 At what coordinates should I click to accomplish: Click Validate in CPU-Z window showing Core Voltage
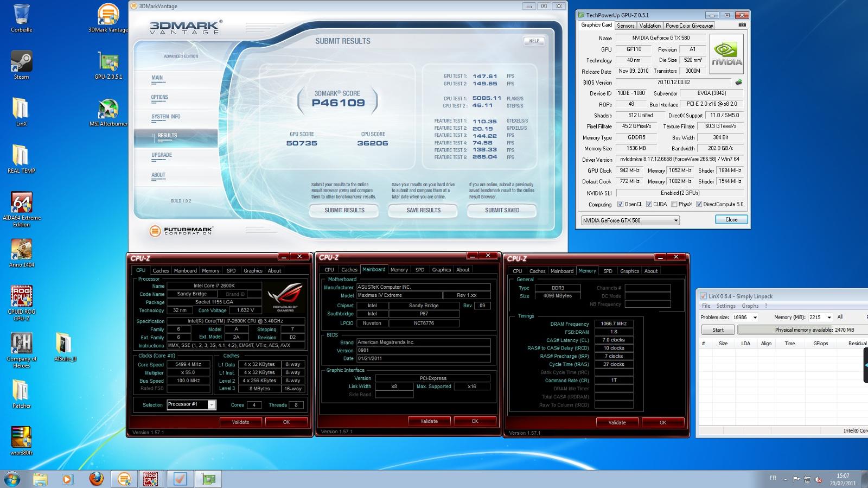click(241, 422)
